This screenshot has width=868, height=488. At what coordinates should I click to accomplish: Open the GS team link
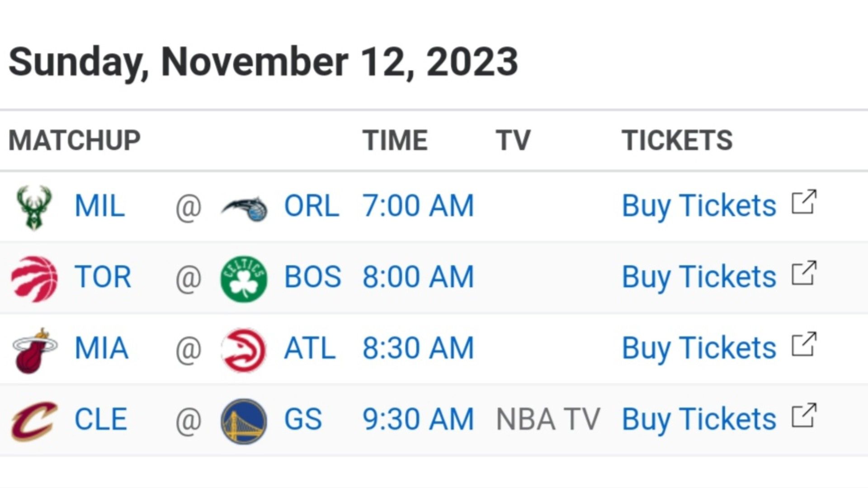pos(303,419)
